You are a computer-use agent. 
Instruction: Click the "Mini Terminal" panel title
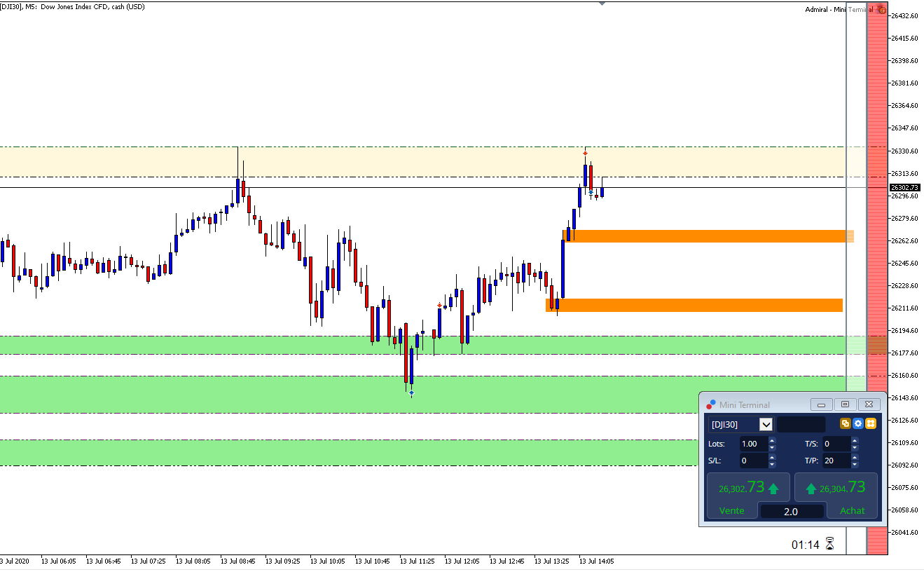click(x=745, y=404)
